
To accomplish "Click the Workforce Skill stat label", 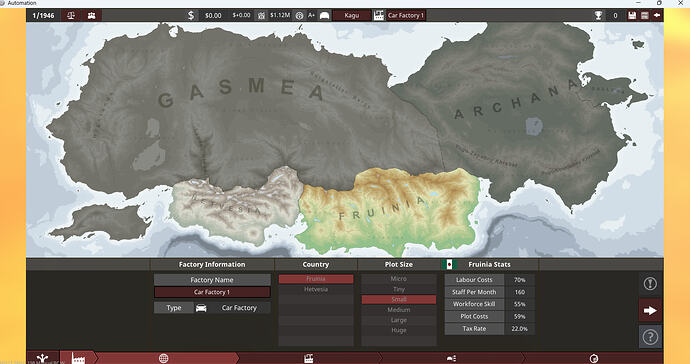I will [x=474, y=304].
